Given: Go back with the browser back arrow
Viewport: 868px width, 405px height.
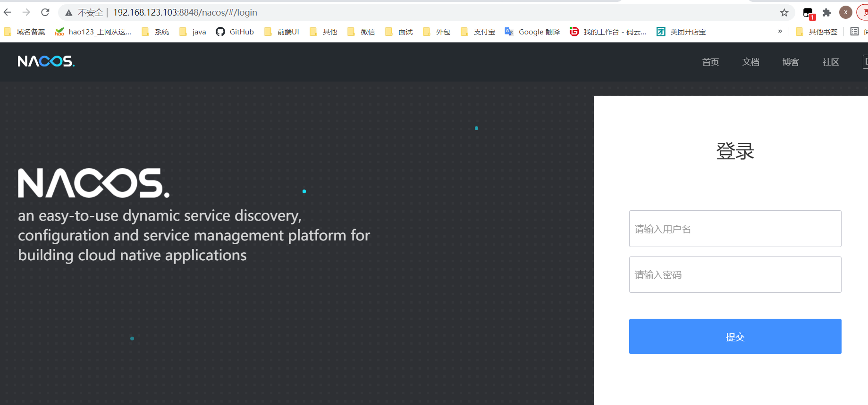Looking at the screenshot, I should 8,12.
